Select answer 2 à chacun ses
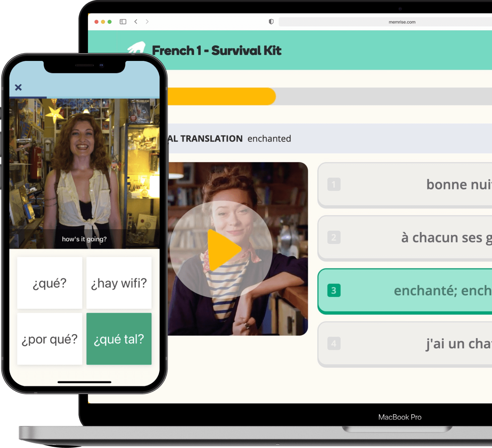 pos(405,238)
